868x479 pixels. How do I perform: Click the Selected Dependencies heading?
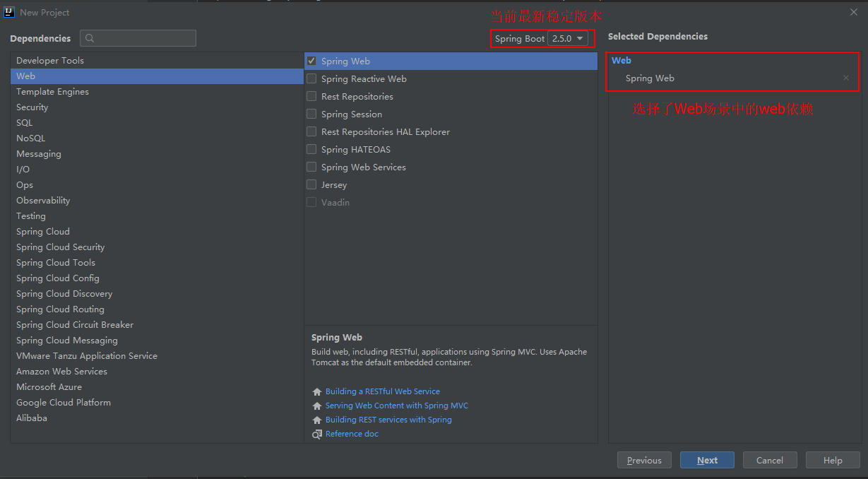[x=658, y=36]
